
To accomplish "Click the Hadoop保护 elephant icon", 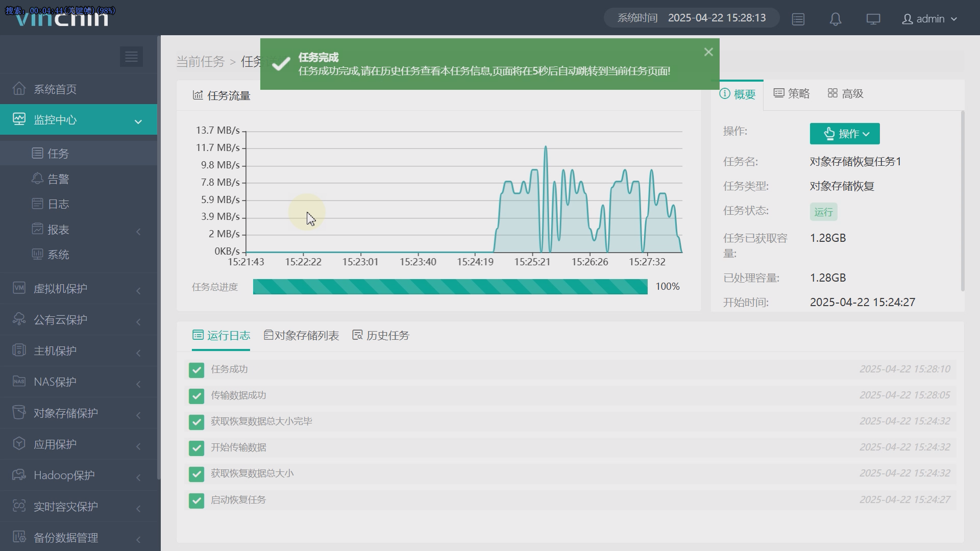I will 19,475.
